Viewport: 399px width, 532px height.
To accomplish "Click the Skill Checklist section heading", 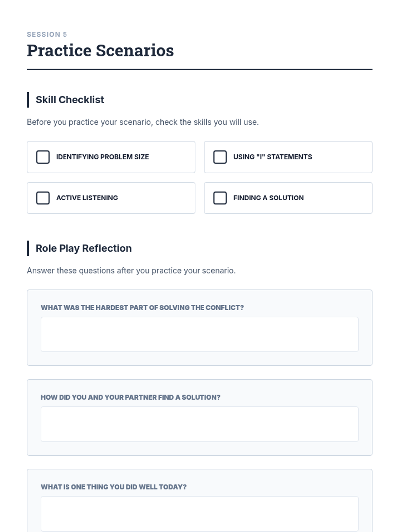I will [70, 100].
